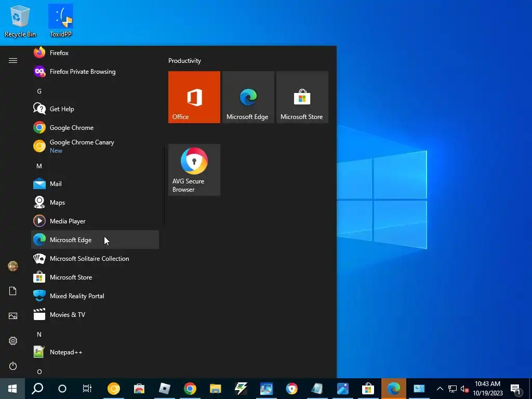This screenshot has height=399, width=532.
Task: Open the user account avatar
Action: pyautogui.click(x=13, y=266)
